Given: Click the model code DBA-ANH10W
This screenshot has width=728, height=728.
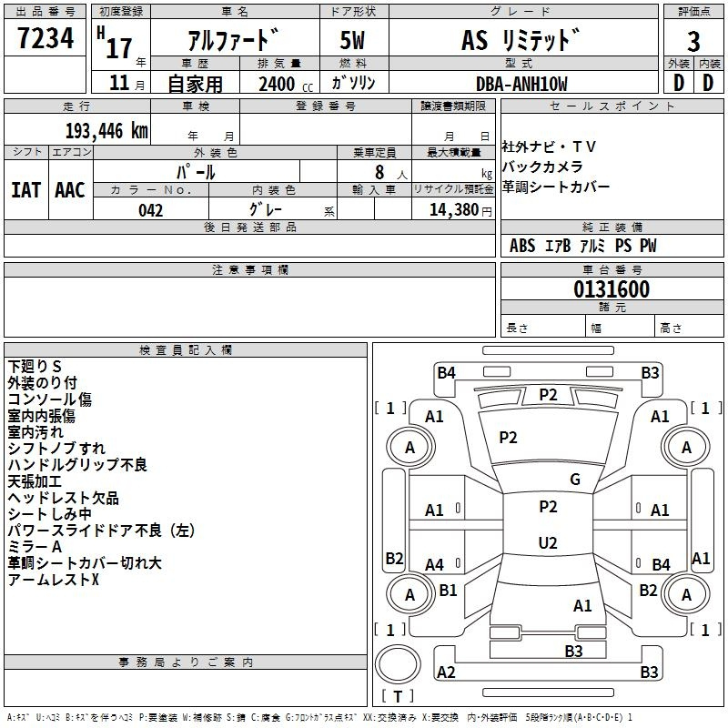Looking at the screenshot, I should (521, 84).
